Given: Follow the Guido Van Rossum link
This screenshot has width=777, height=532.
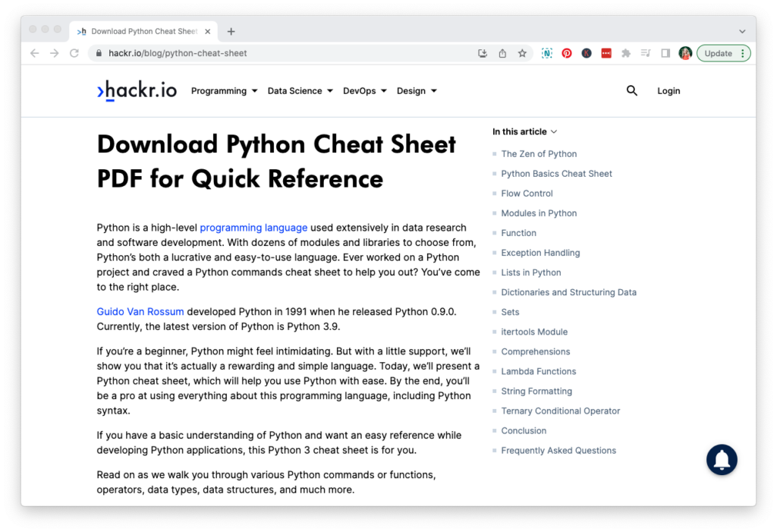Looking at the screenshot, I should pos(140,312).
